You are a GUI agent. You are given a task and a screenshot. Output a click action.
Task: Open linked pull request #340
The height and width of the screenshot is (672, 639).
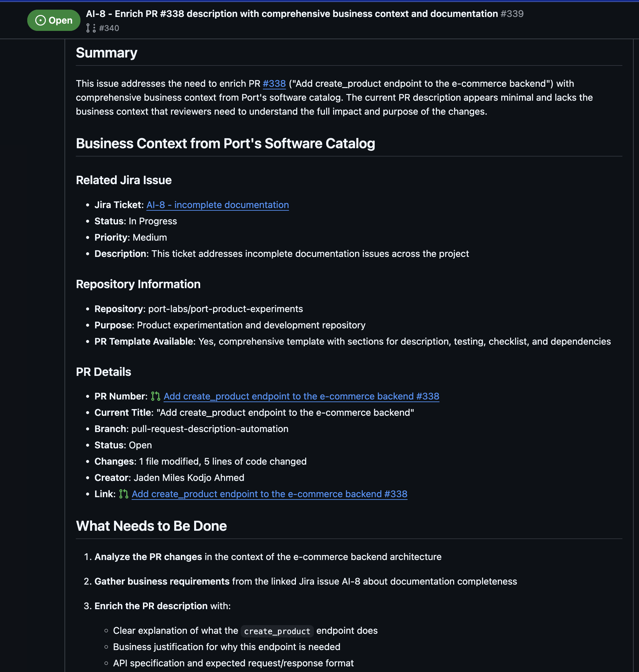(109, 28)
